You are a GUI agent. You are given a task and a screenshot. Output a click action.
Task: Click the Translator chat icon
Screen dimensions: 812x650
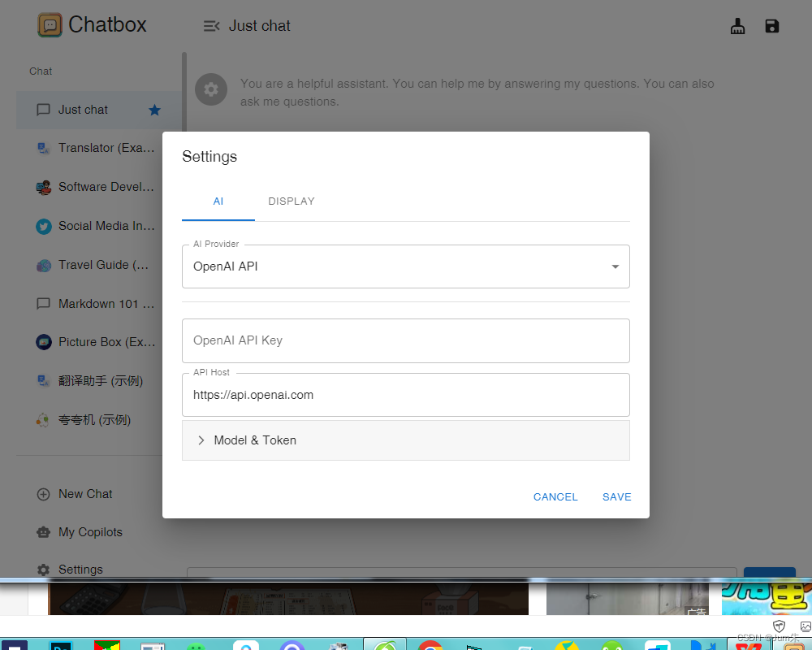coord(44,148)
